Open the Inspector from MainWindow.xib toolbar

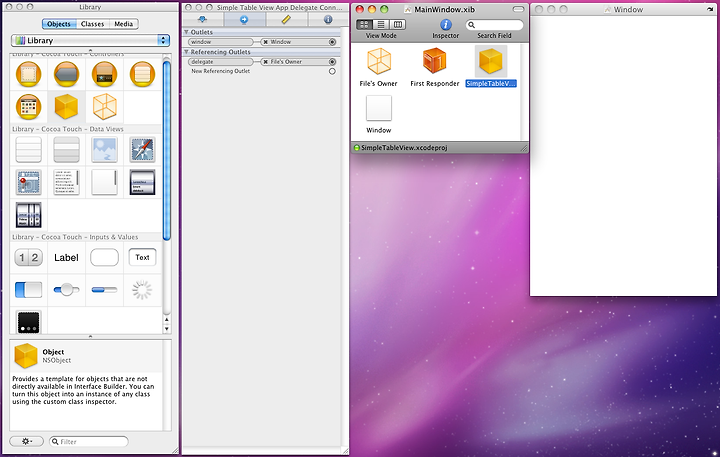[x=445, y=25]
